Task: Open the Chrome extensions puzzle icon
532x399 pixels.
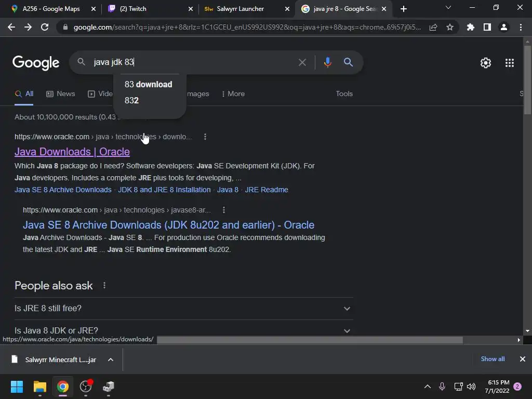Action: [471, 27]
